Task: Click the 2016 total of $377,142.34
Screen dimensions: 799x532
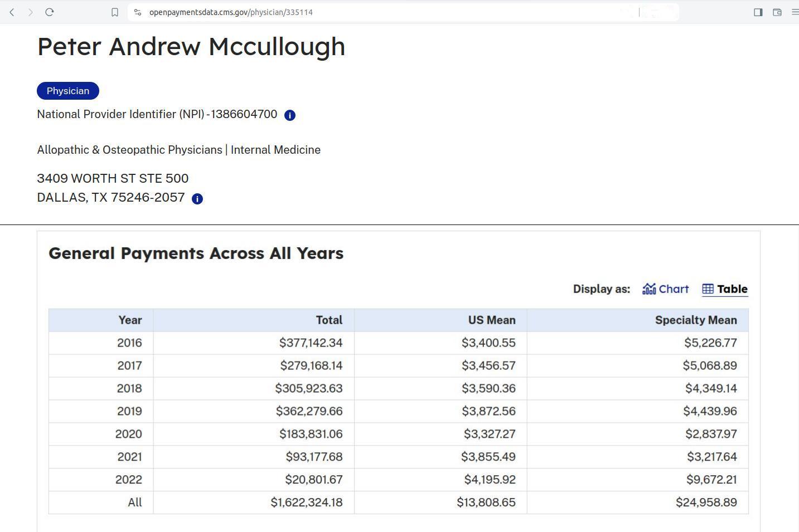Action: click(x=311, y=343)
